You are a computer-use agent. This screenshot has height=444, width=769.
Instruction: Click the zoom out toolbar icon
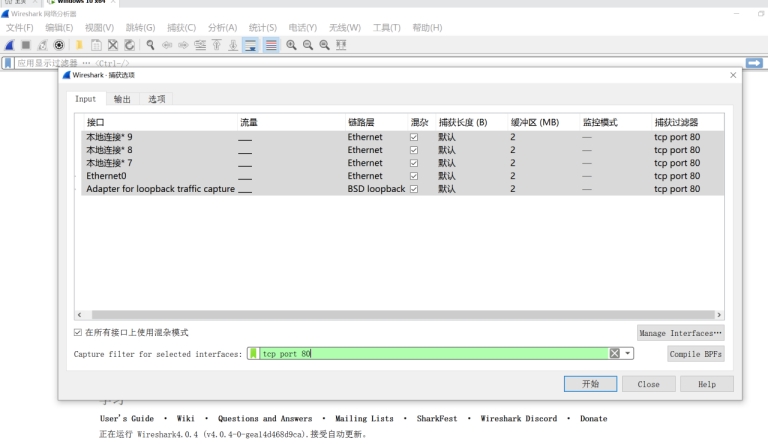point(308,45)
